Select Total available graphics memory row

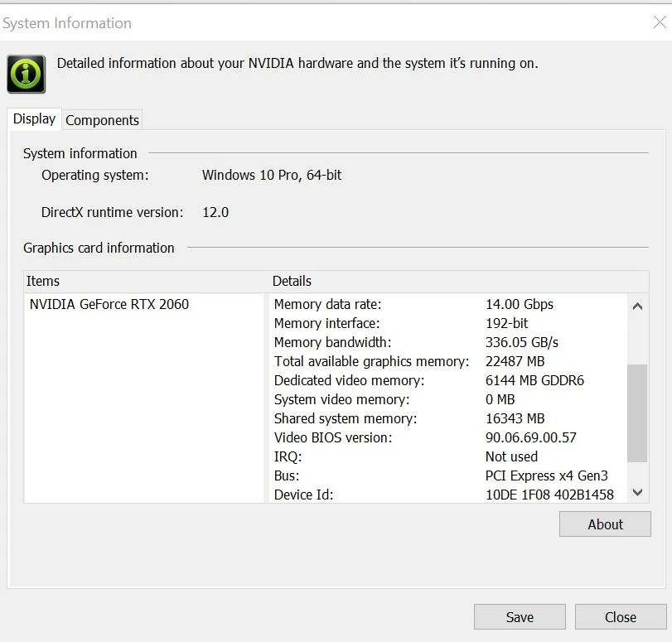447,361
